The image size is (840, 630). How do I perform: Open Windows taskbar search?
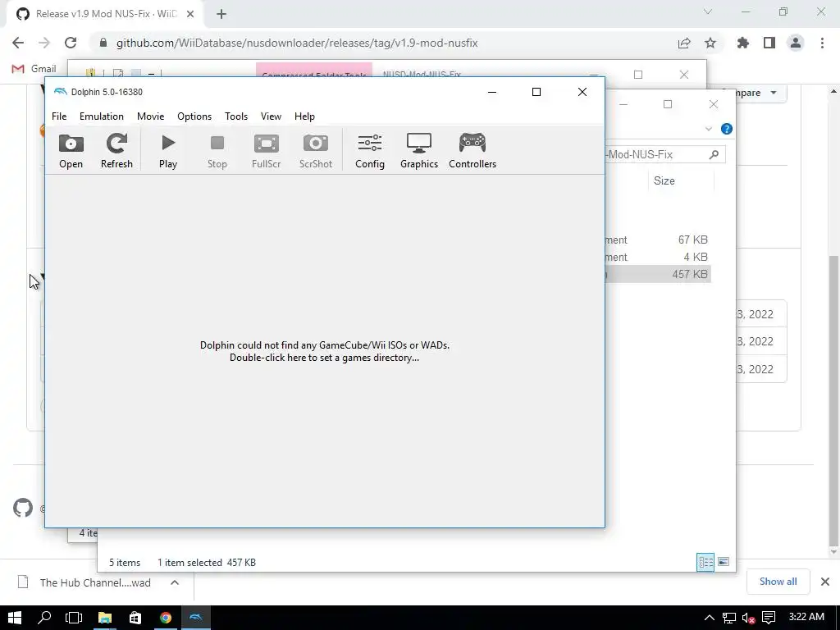pyautogui.click(x=44, y=618)
